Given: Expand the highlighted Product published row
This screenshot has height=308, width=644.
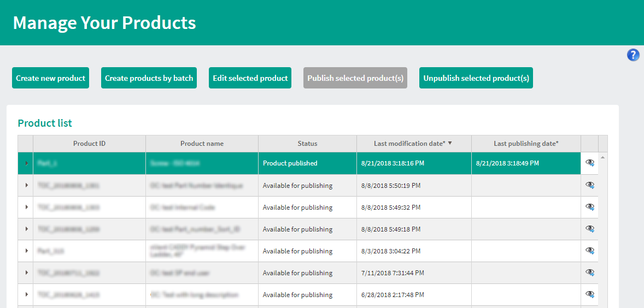Looking at the screenshot, I should pyautogui.click(x=26, y=163).
